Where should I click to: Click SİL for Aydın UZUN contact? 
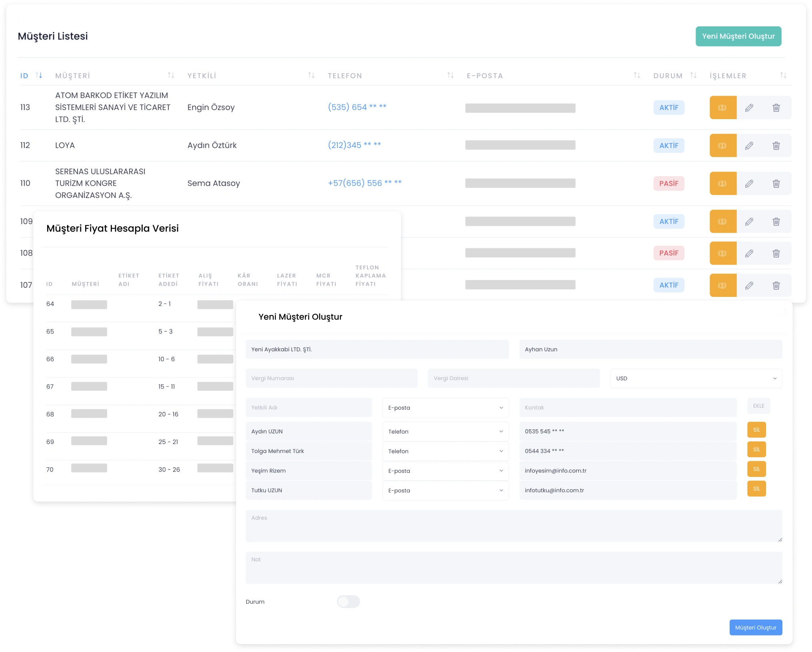pos(756,430)
